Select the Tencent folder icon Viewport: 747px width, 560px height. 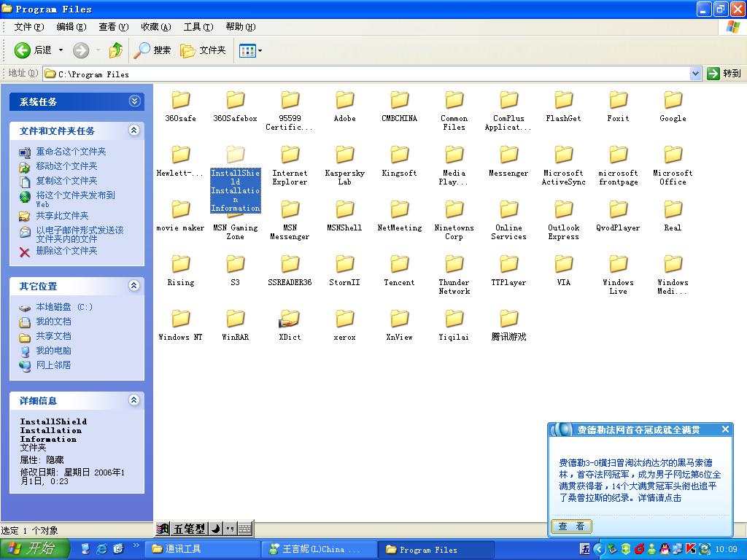(x=399, y=265)
